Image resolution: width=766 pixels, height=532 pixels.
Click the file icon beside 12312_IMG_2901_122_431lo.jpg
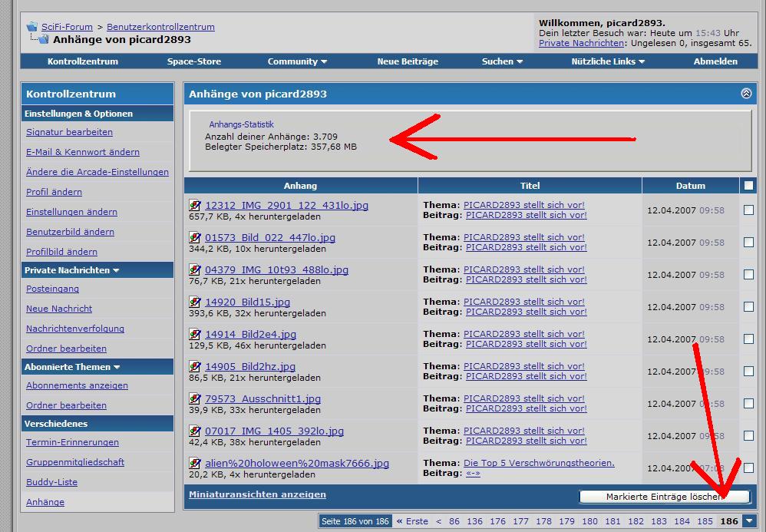pyautogui.click(x=195, y=205)
